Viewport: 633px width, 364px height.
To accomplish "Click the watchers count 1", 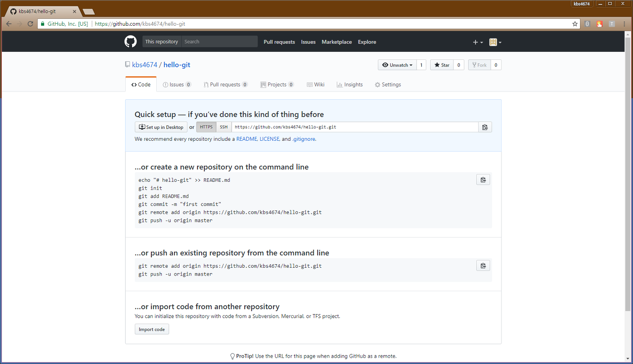I will (x=421, y=65).
